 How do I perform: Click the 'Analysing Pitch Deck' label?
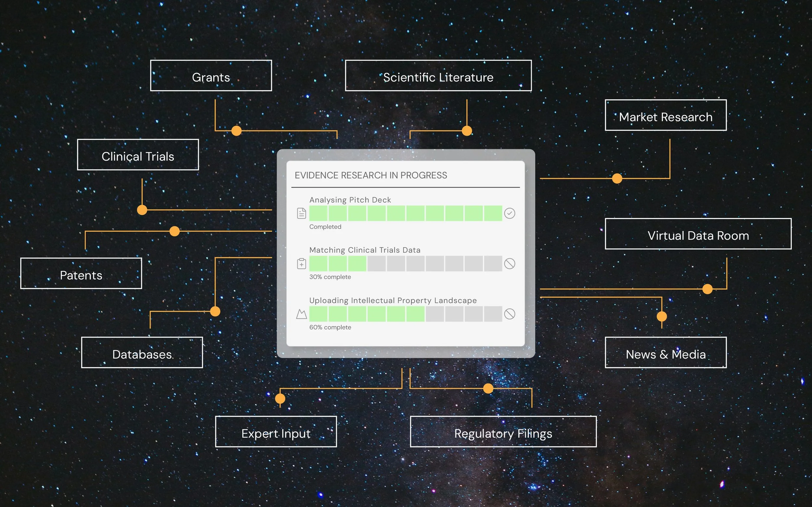pos(350,200)
